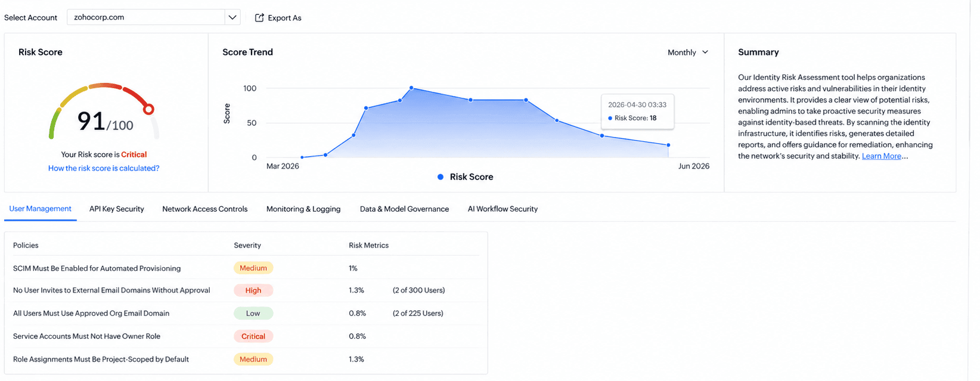Click the Risk Score: 18 tooltip

click(x=637, y=111)
